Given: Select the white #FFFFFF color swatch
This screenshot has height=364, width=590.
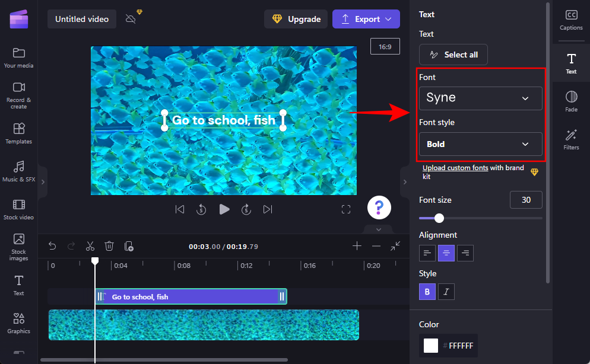Looking at the screenshot, I should pos(432,345).
